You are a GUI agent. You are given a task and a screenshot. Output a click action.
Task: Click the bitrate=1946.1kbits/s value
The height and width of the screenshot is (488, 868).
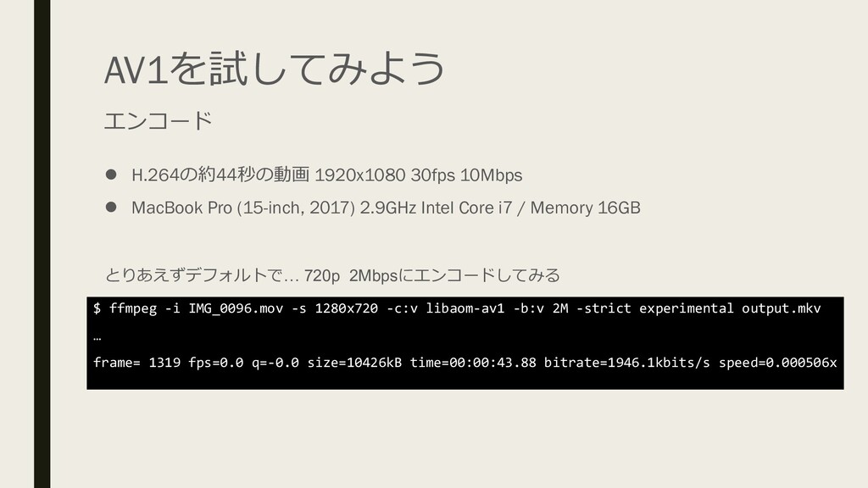click(626, 363)
